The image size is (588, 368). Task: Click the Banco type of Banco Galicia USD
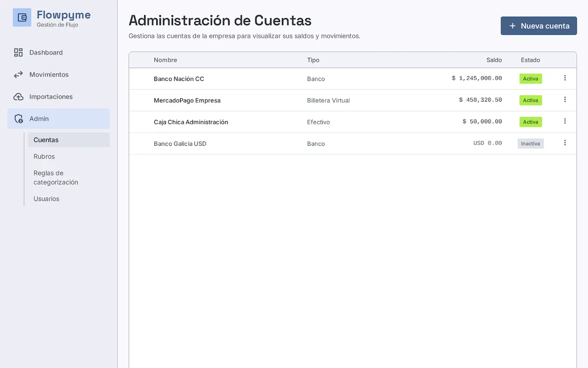316,144
